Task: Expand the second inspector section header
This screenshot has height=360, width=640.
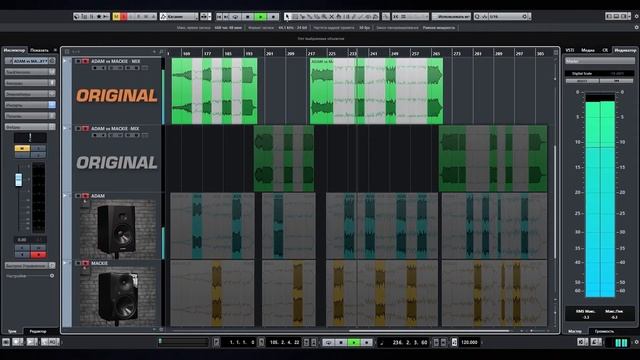Action: click(x=30, y=83)
